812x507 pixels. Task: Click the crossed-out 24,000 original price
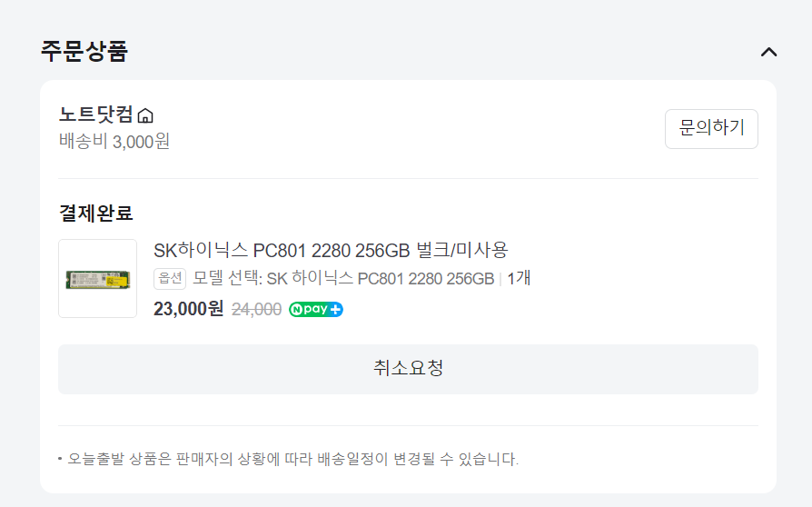click(256, 310)
